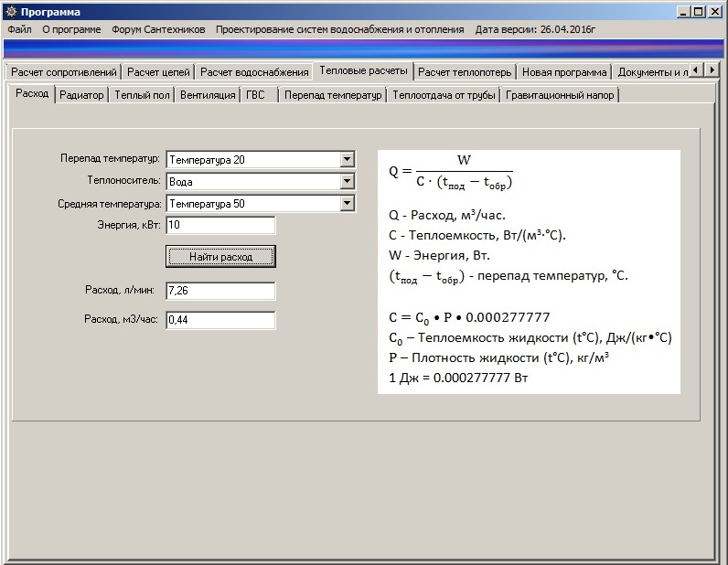Image resolution: width=728 pixels, height=565 pixels.
Task: Click the line C - Теплоемкость, Вт/(м³·°C)
Action: click(x=477, y=235)
